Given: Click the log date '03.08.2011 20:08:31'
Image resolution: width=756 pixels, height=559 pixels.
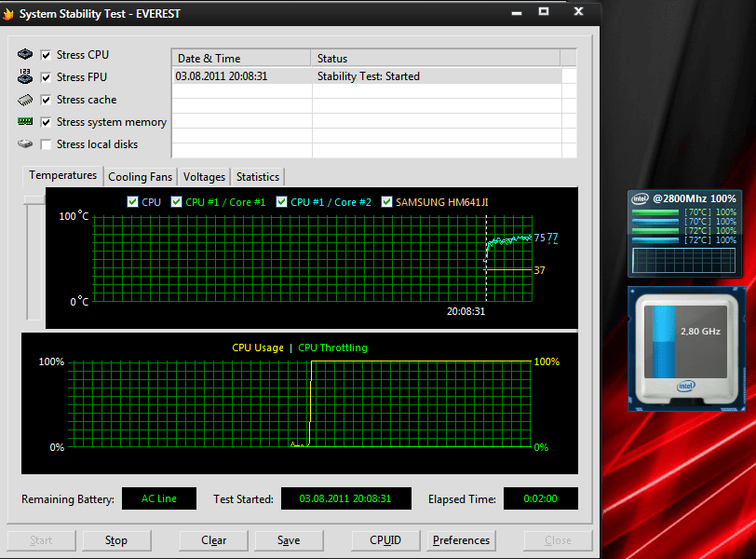Looking at the screenshot, I should coord(222,76).
